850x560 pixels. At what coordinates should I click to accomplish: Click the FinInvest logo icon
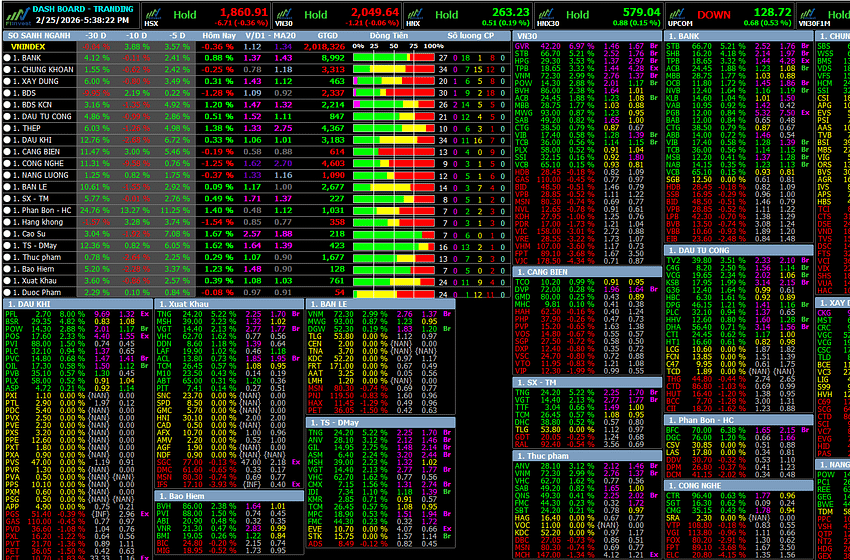(x=15, y=13)
